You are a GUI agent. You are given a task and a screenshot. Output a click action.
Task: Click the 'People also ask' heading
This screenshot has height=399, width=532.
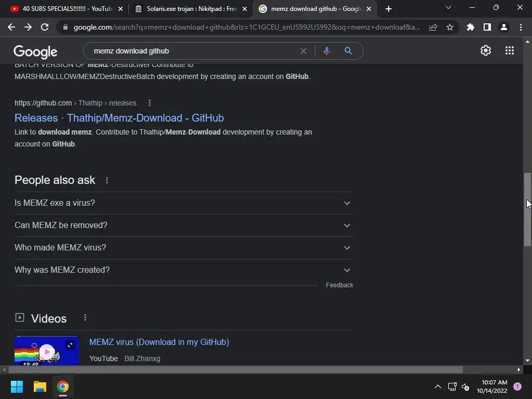[55, 180]
